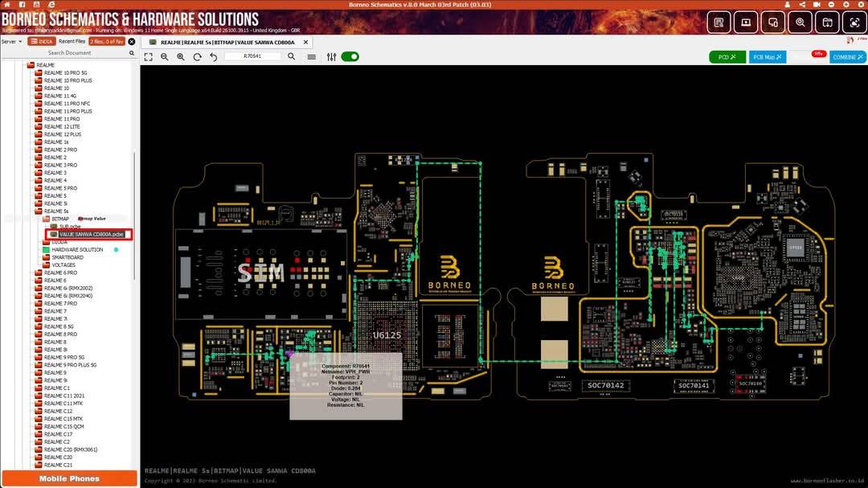Collapse the top-level REALME folder
This screenshot has width=868, height=488.
pyautogui.click(x=31, y=65)
